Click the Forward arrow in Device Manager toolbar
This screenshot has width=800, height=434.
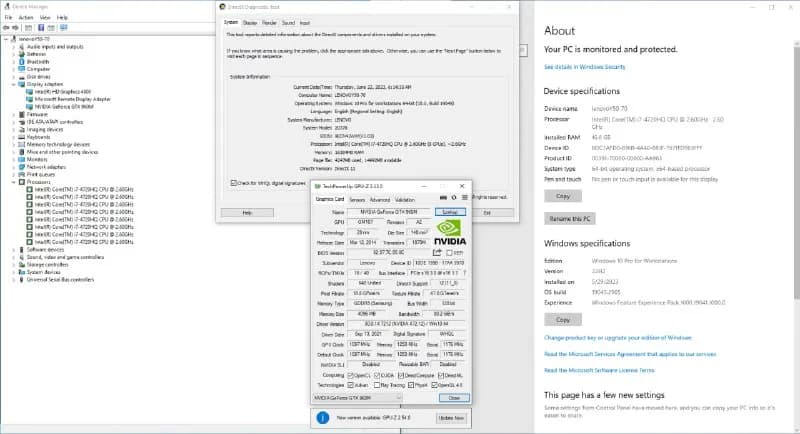tap(15, 28)
